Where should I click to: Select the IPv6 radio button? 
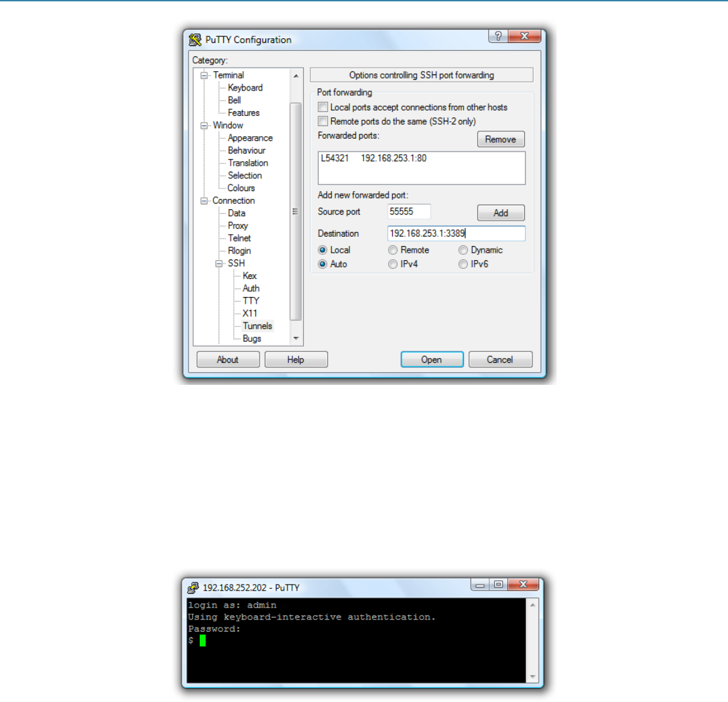pos(463,264)
